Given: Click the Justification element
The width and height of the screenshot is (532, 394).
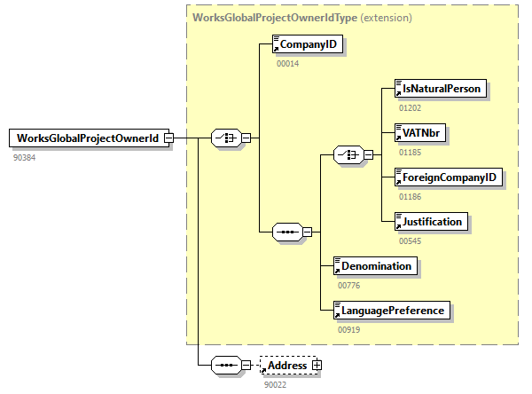Looking at the screenshot, I should click(x=432, y=220).
